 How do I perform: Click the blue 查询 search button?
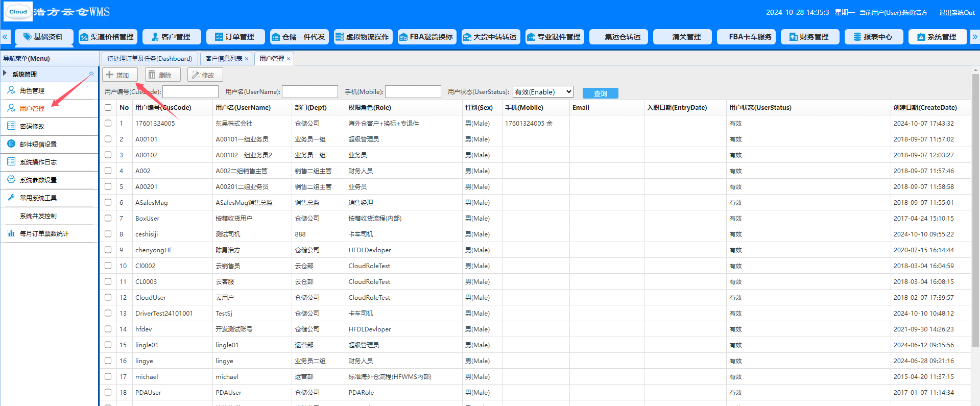[x=601, y=93]
